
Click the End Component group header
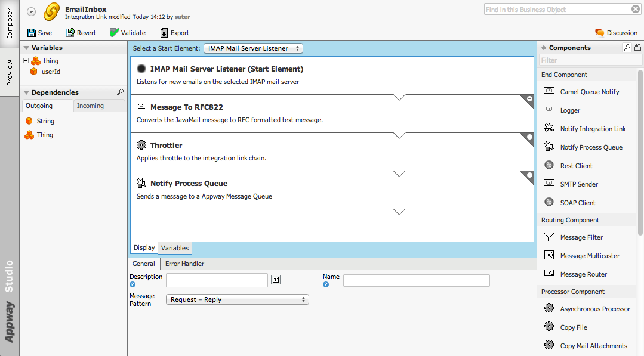[x=587, y=75]
